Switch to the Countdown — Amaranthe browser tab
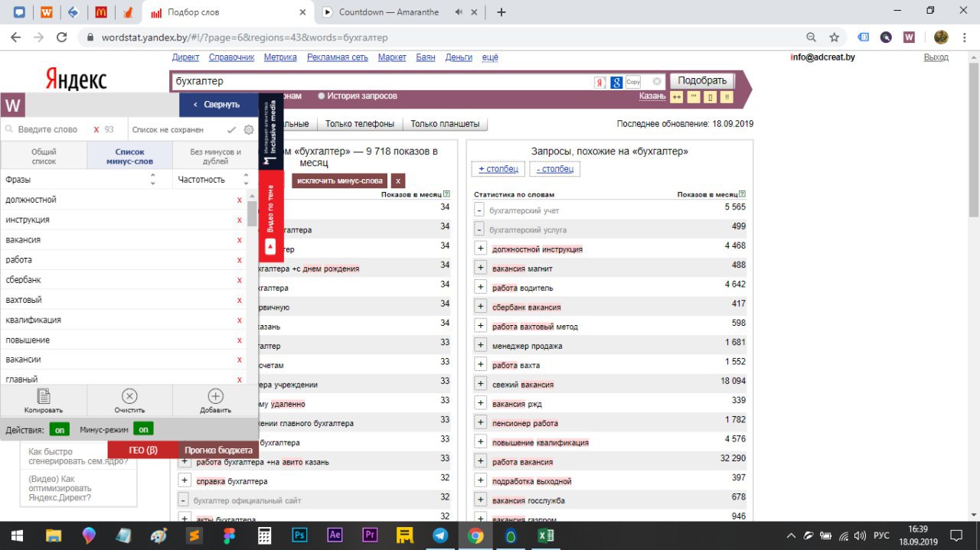 (x=400, y=12)
